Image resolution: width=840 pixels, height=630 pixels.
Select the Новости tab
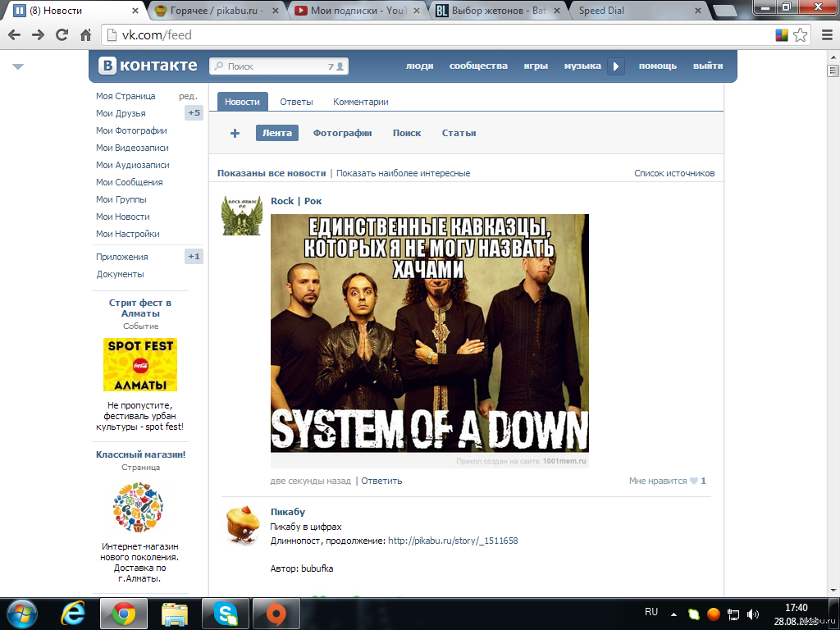point(242,102)
